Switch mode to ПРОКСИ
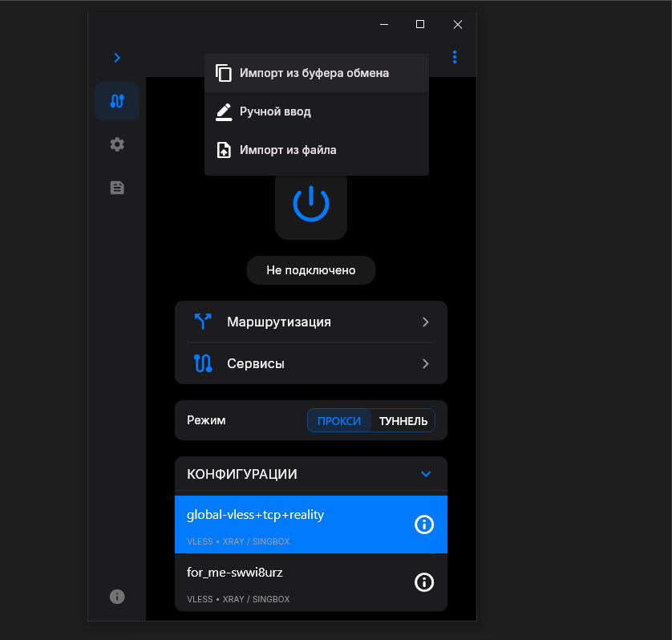Viewport: 672px width, 640px height. pos(339,421)
